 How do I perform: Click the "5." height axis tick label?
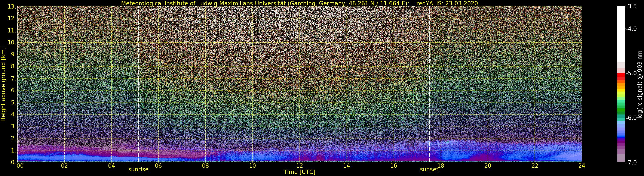[x=13, y=102]
